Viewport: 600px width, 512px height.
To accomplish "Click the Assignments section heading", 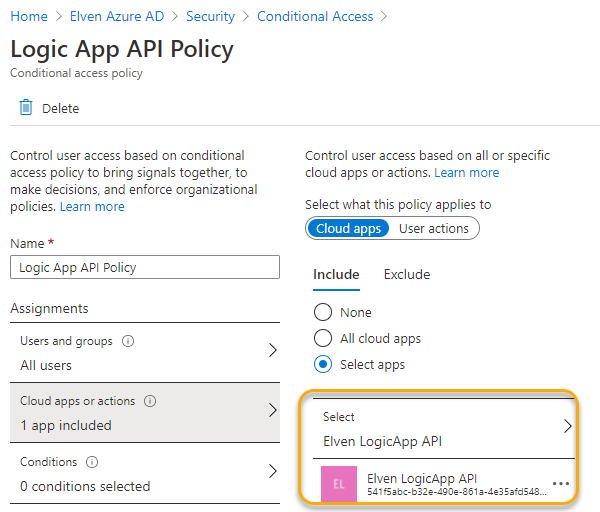I will pos(49,308).
